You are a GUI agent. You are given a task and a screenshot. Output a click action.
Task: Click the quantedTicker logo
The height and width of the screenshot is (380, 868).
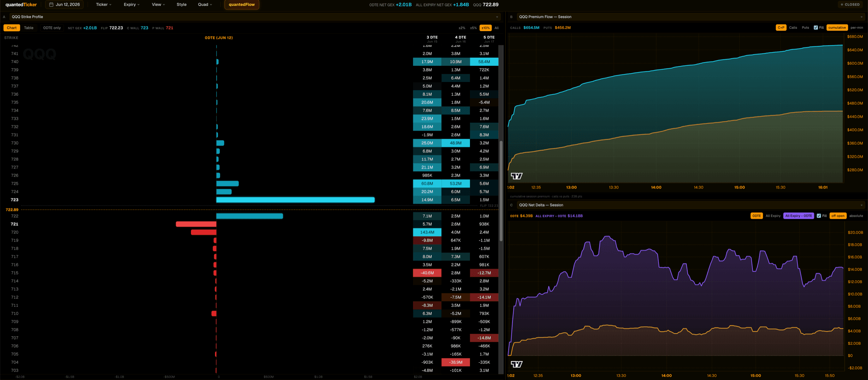pyautogui.click(x=21, y=5)
